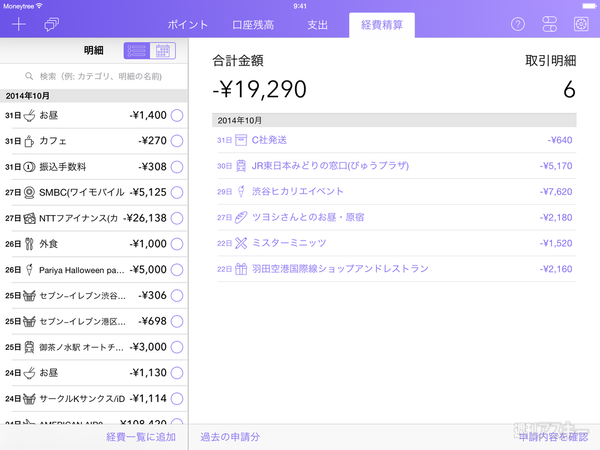
Task: Select the 24日 お昼 -¥1,130 circle
Action: 177,373
